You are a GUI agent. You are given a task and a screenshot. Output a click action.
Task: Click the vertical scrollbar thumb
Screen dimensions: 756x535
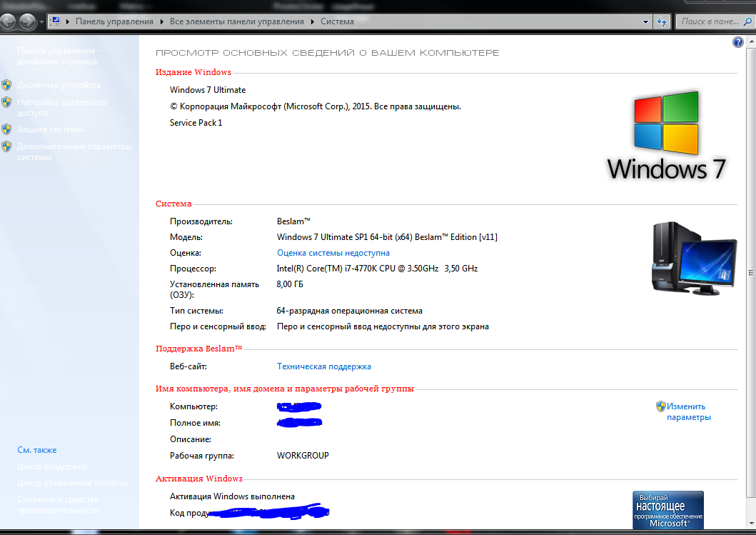pyautogui.click(x=751, y=273)
